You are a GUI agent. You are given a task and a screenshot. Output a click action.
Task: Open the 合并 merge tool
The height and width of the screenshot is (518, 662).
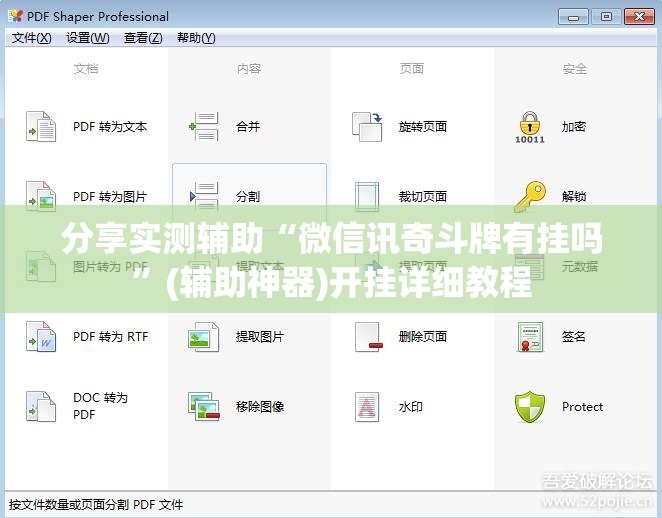coord(225,127)
